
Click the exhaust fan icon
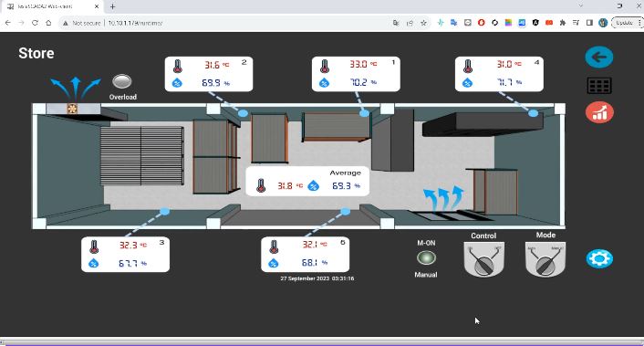click(72, 109)
